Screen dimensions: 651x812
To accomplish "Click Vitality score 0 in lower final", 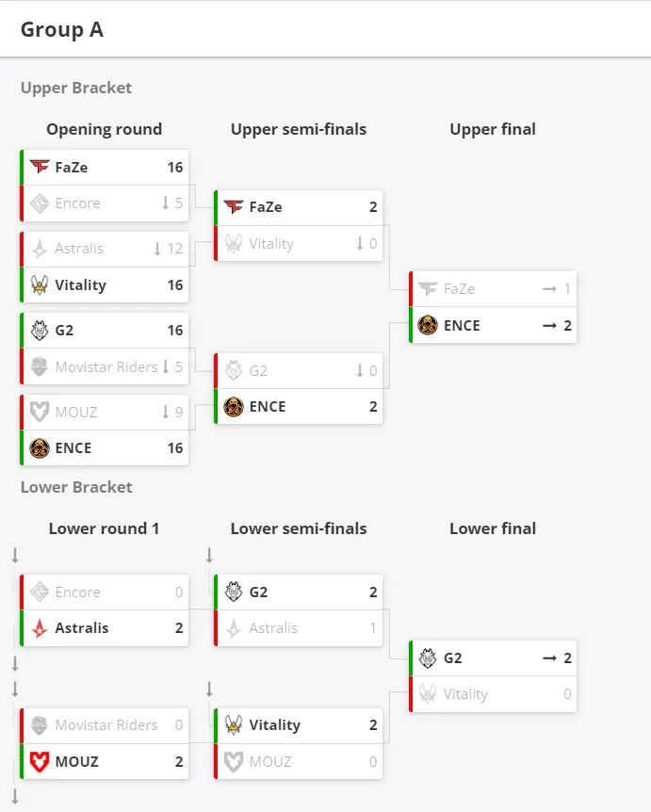I will pyautogui.click(x=567, y=694).
